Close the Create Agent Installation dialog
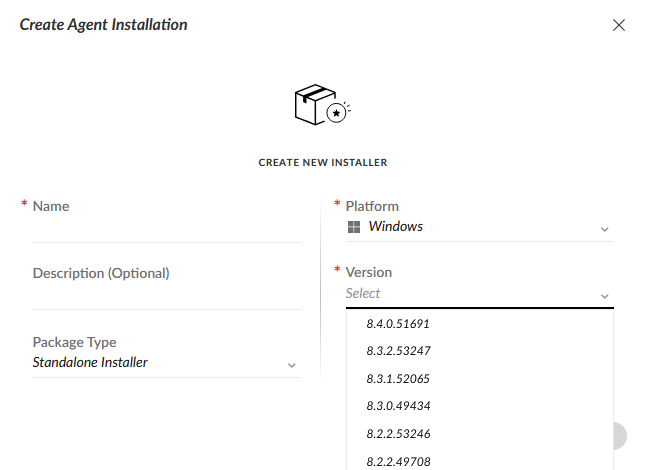The width and height of the screenshot is (646, 470). (x=619, y=25)
